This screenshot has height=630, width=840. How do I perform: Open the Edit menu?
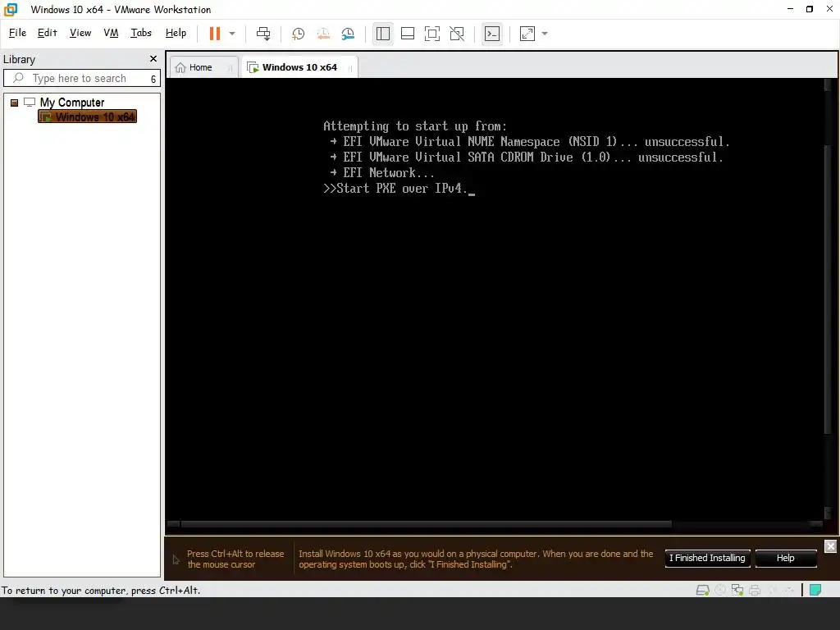47,33
